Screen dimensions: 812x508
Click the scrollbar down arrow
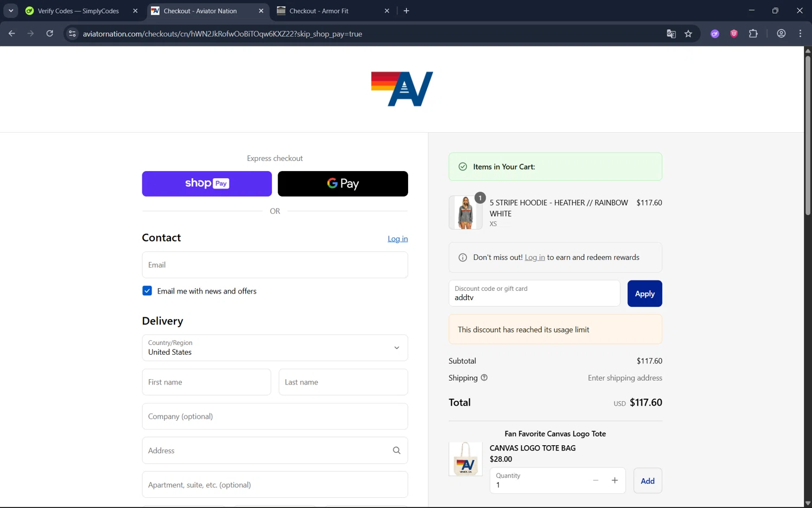(x=808, y=503)
